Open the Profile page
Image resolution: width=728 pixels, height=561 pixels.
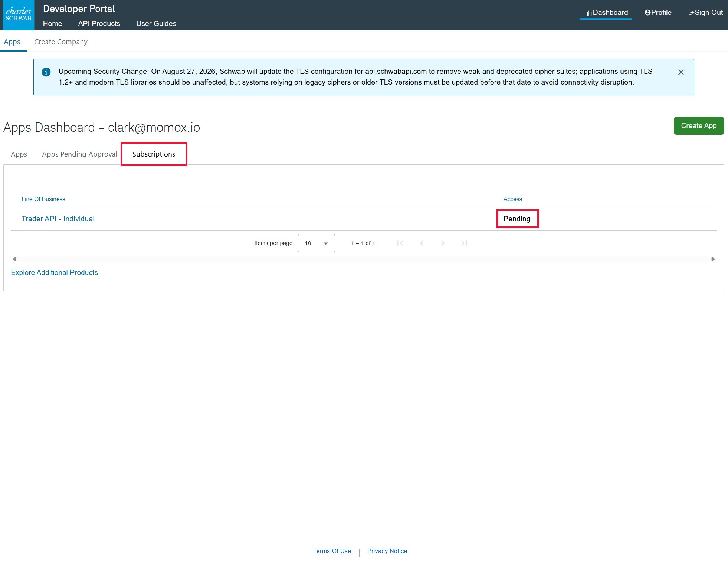point(658,13)
